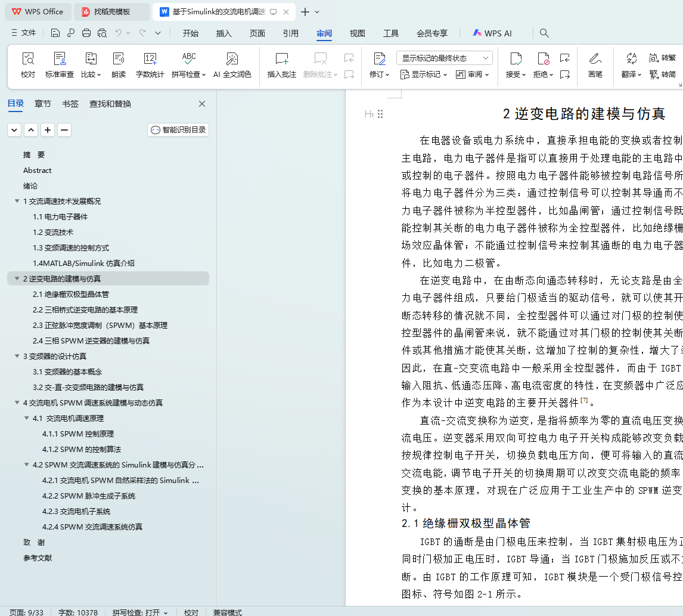Screen dimensions: 683x616
Task: Switch to the 引用 ribbon tab
Action: point(290,33)
